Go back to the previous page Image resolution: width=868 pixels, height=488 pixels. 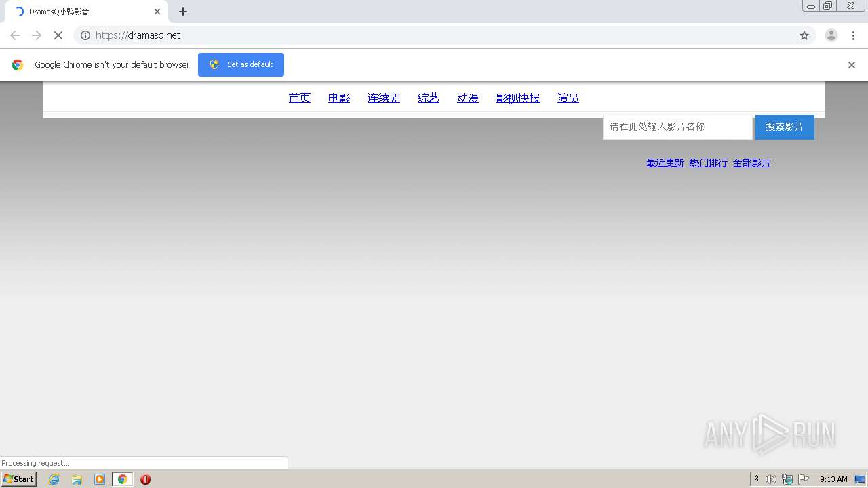[x=15, y=35]
